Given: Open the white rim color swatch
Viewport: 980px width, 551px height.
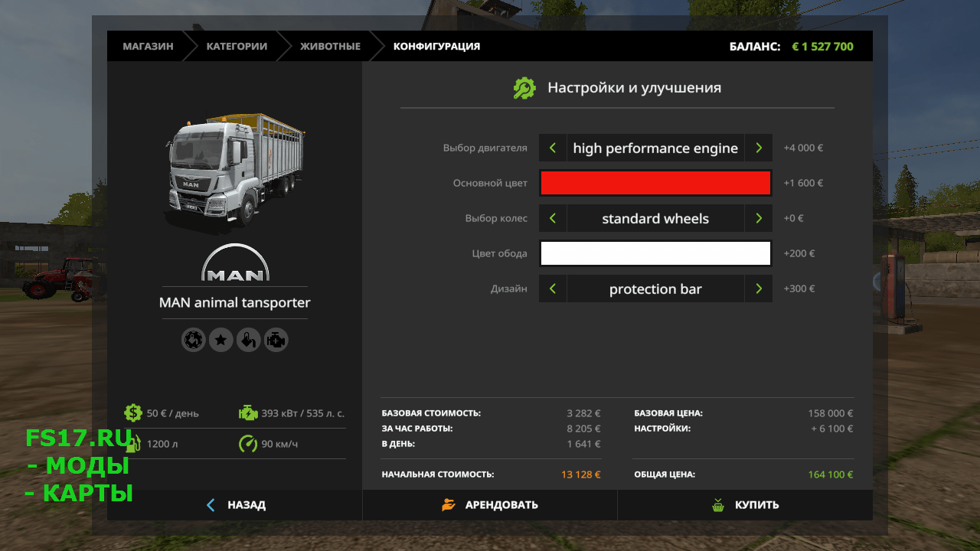Looking at the screenshot, I should point(655,253).
